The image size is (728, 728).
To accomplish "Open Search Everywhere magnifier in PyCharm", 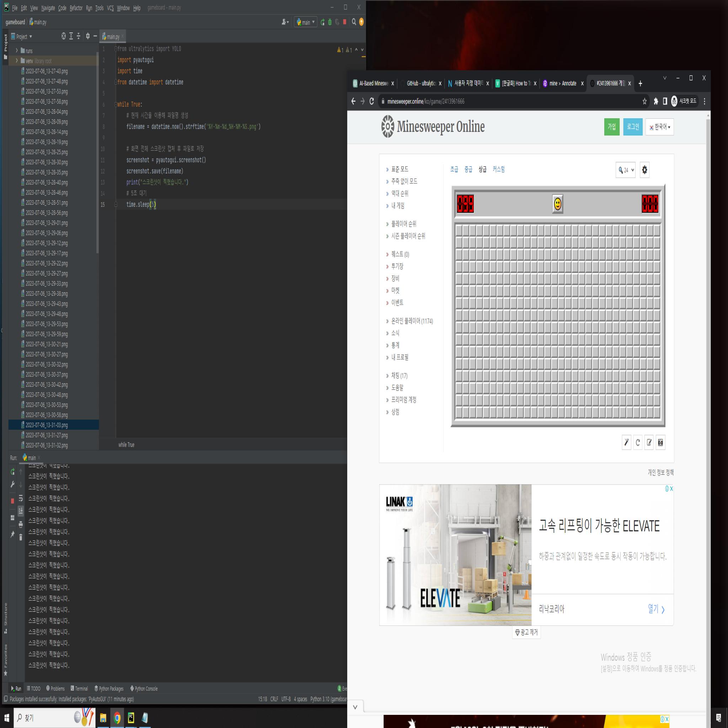I will coord(354,22).
